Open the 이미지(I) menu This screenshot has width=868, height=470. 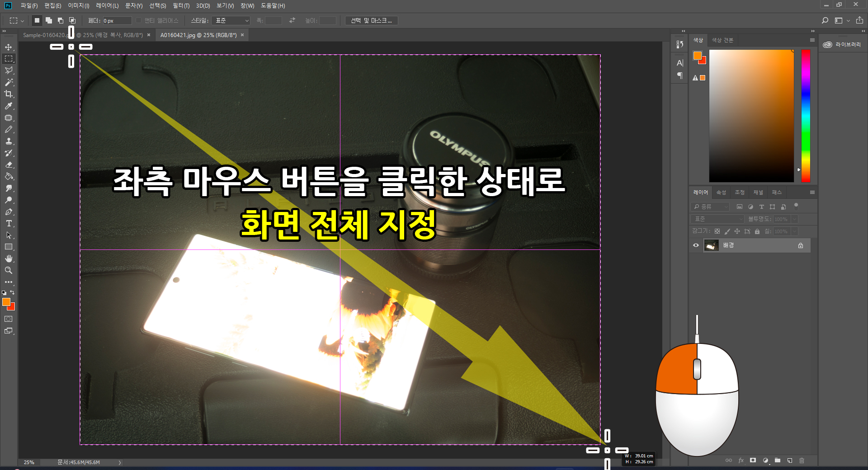tap(79, 5)
